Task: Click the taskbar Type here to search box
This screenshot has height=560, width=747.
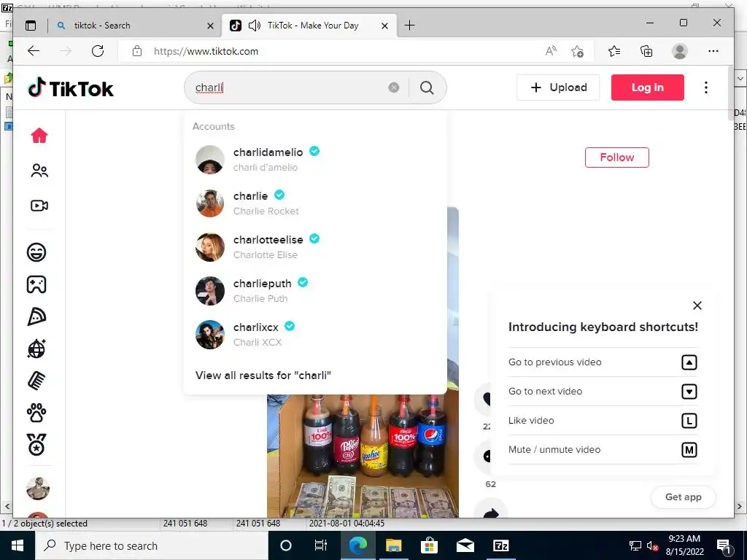Action: click(x=152, y=545)
